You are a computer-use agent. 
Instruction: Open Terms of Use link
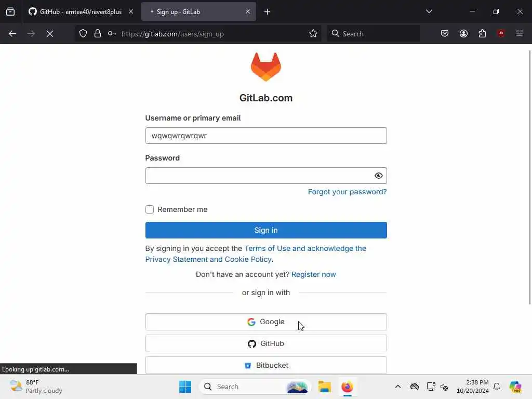pyautogui.click(x=268, y=248)
